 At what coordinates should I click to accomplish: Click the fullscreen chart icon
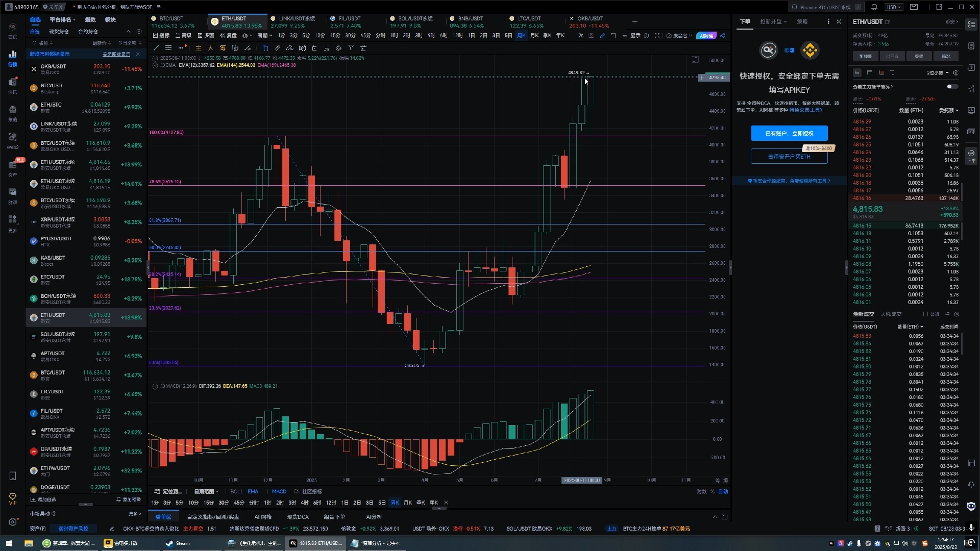pyautogui.click(x=657, y=36)
